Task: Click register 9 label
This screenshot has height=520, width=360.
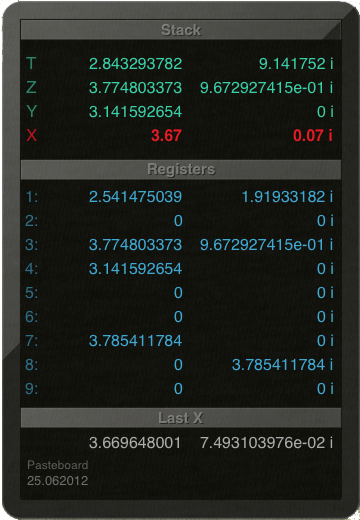Action: [32, 389]
